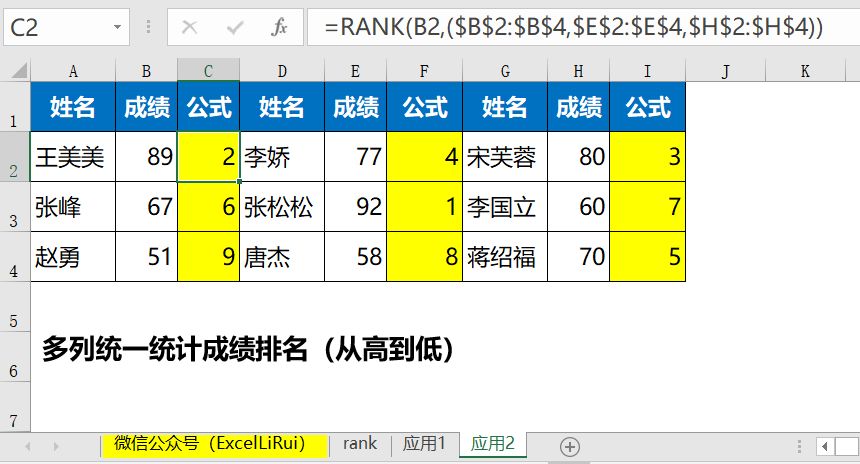
Task: Click yellow cell showing rank 9
Action: point(208,257)
